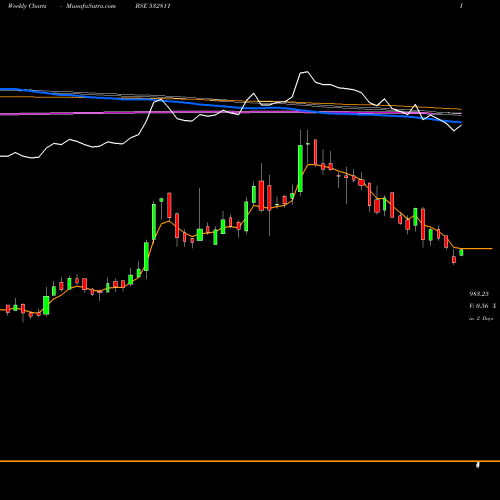This screenshot has width=500, height=500.
Task: Click the 'in 2 Days' label
Action: [x=481, y=318]
